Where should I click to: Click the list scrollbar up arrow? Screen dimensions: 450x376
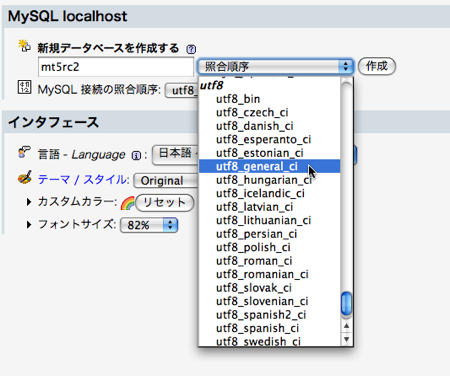(x=347, y=326)
